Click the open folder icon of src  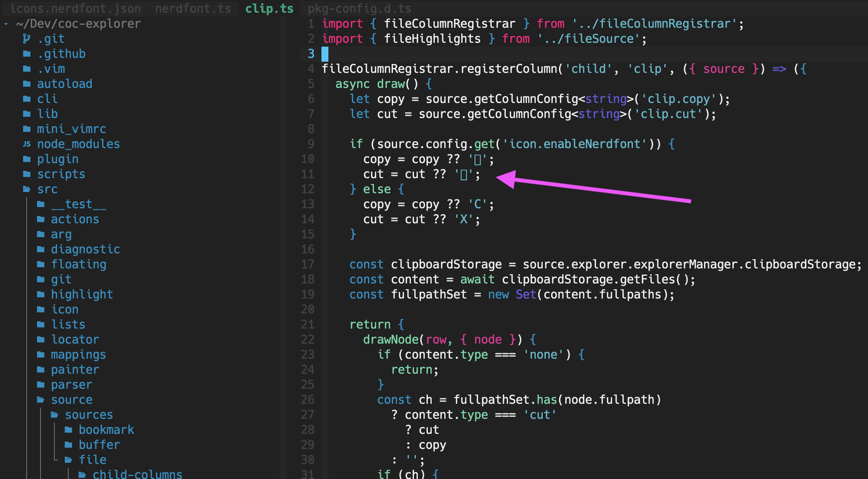click(x=26, y=189)
